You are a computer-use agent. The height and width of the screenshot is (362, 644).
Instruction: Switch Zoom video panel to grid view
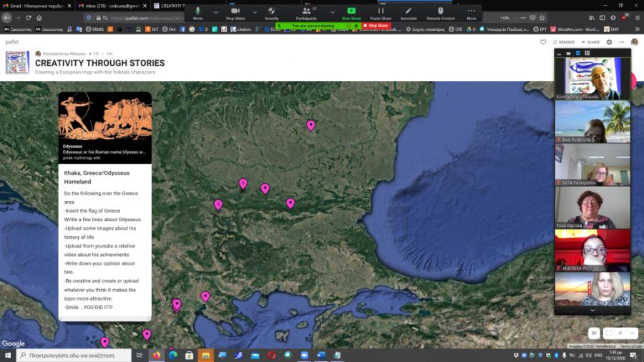point(587,53)
